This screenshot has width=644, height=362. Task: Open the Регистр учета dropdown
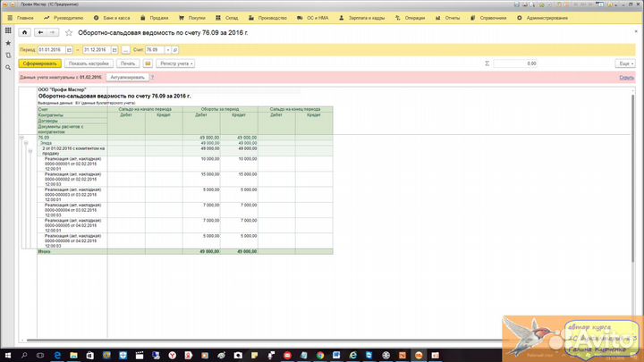pos(176,63)
